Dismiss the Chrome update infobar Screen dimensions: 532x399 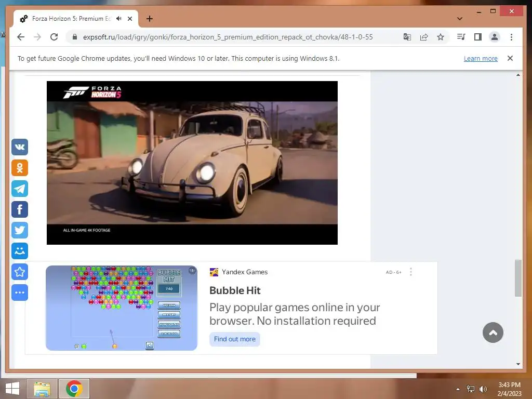point(510,58)
